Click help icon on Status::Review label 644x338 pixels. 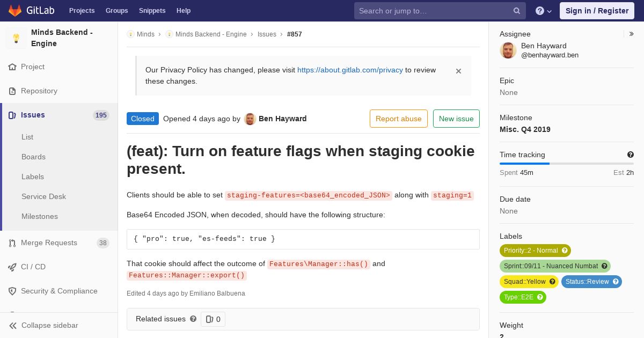pyautogui.click(x=616, y=282)
